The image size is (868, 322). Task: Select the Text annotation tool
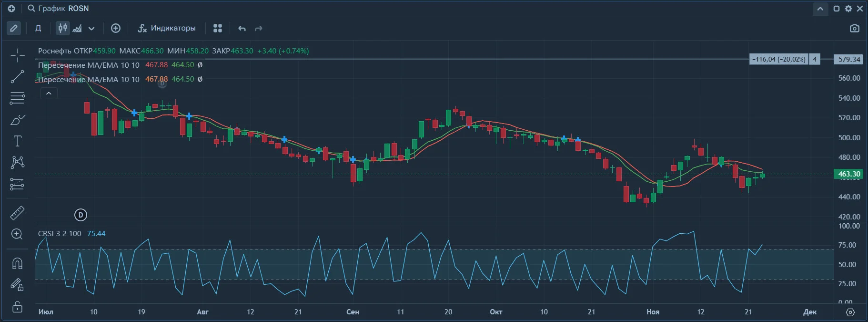pyautogui.click(x=18, y=141)
